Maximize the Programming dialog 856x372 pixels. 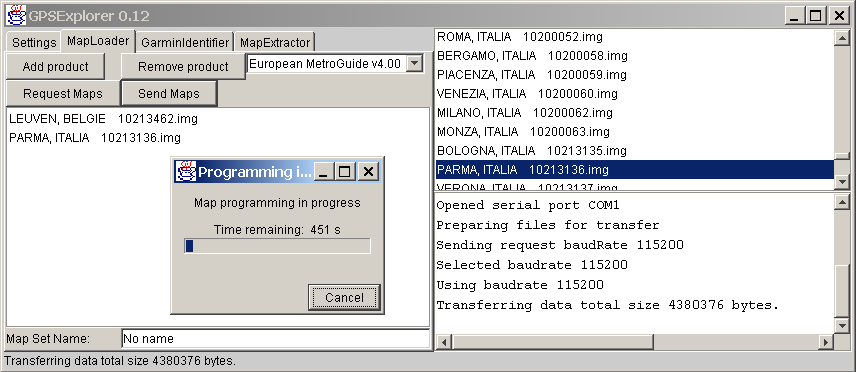[344, 172]
